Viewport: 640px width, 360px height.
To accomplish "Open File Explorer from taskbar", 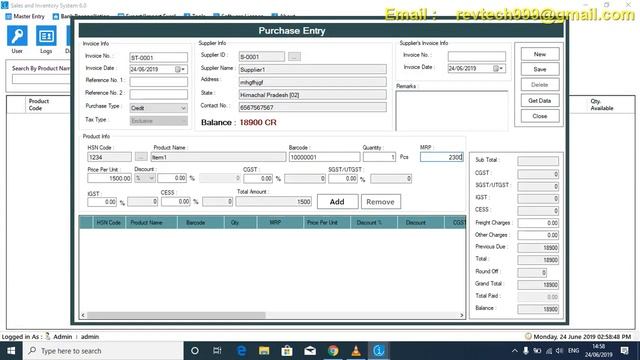I will pyautogui.click(x=264, y=351).
